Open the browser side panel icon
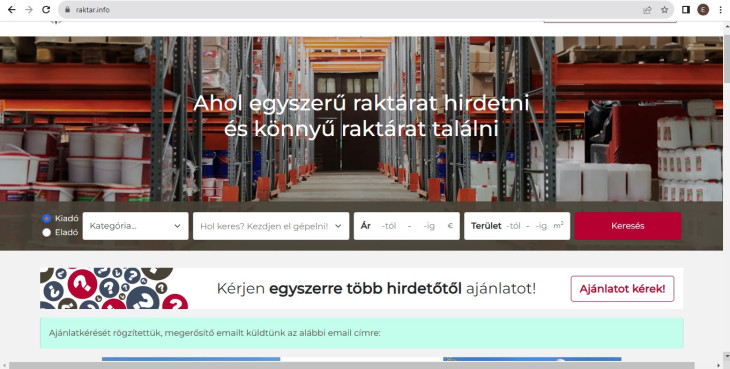This screenshot has height=369, width=730. 686,10
